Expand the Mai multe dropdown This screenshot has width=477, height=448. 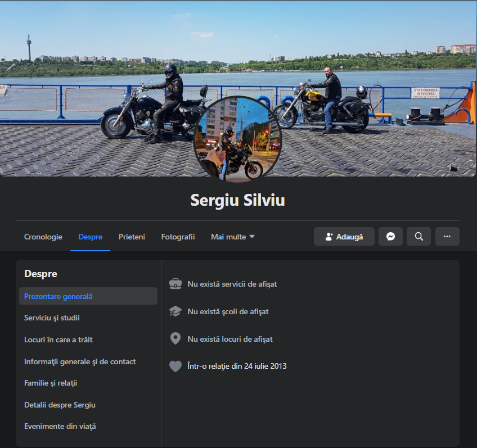pyautogui.click(x=233, y=237)
